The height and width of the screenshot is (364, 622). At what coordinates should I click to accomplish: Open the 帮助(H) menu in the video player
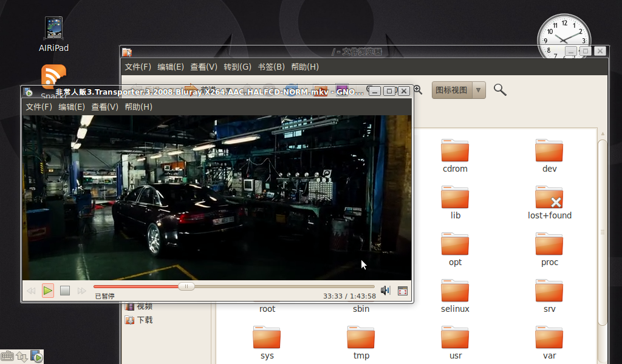[138, 107]
